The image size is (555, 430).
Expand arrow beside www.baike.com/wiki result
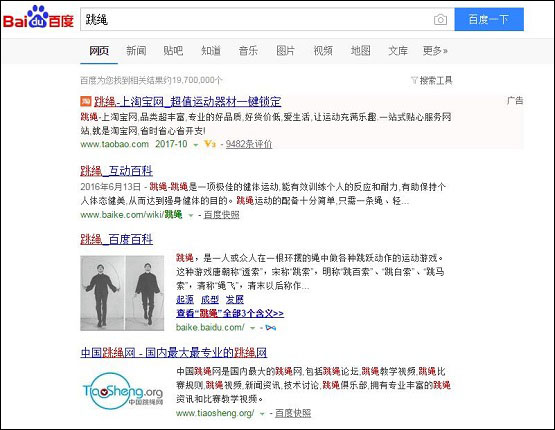(x=190, y=215)
